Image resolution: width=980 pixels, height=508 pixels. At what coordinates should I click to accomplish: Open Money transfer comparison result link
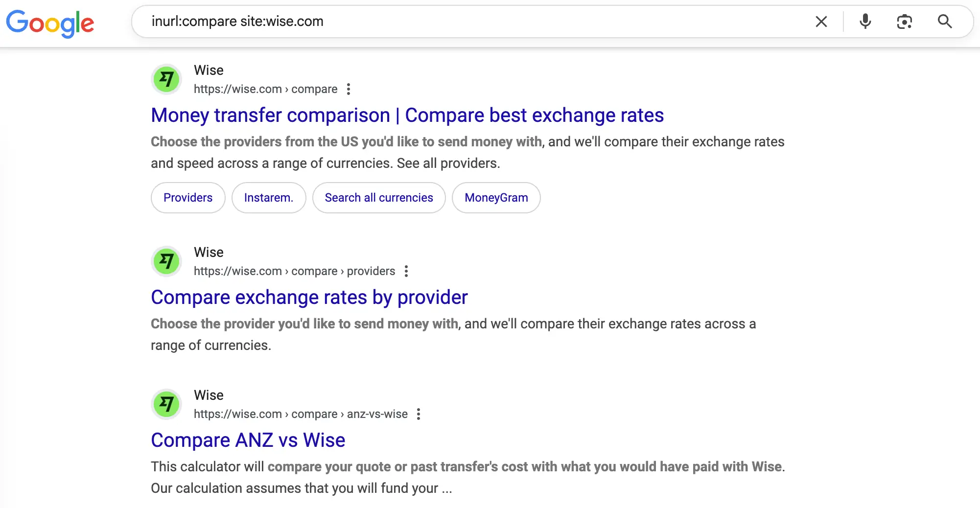click(407, 115)
